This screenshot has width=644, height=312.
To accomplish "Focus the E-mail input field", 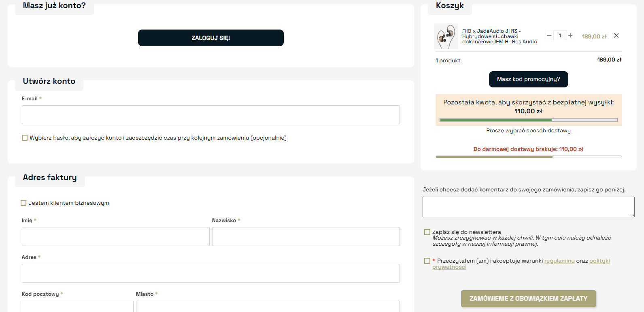I will [210, 115].
